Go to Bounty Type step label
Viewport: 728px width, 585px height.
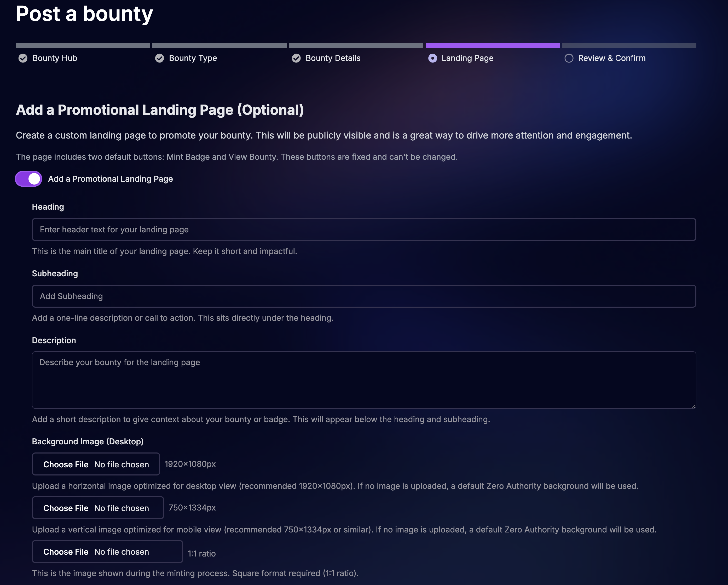click(x=193, y=58)
